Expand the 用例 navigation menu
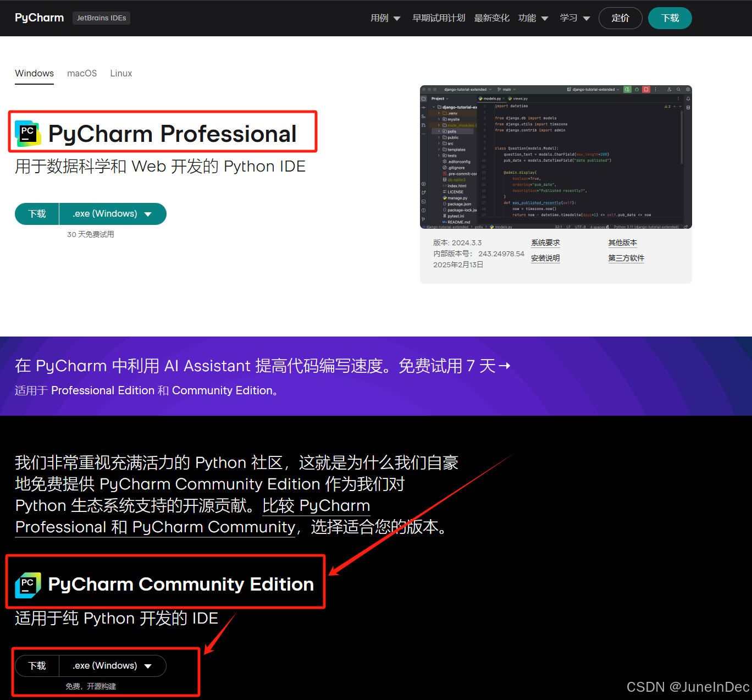Viewport: 752px width, 700px height. [x=385, y=18]
